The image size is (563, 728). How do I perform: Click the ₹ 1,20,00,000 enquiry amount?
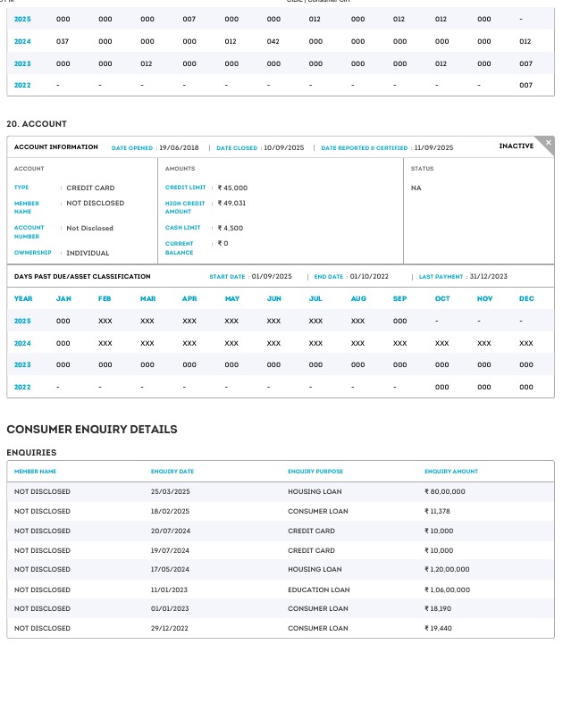[447, 569]
